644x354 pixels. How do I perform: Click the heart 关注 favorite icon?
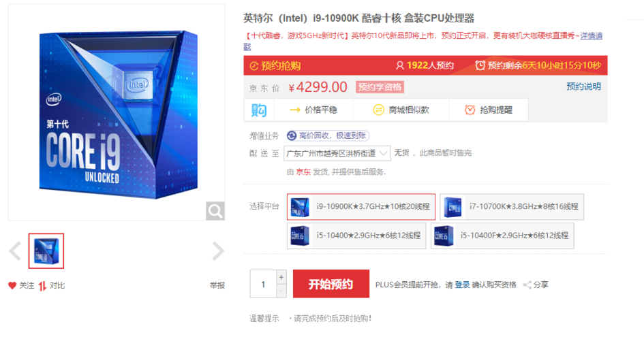12,285
